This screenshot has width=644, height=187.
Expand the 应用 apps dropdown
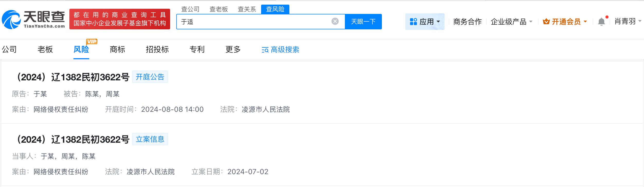[x=425, y=22]
